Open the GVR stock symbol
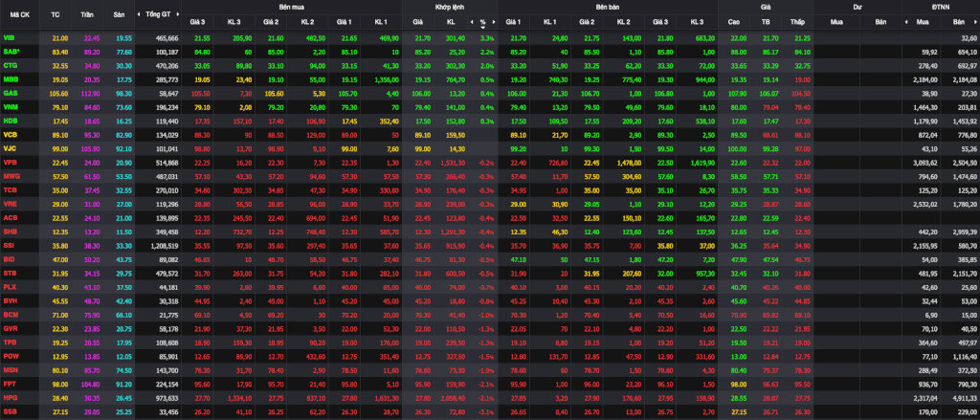 coord(10,328)
